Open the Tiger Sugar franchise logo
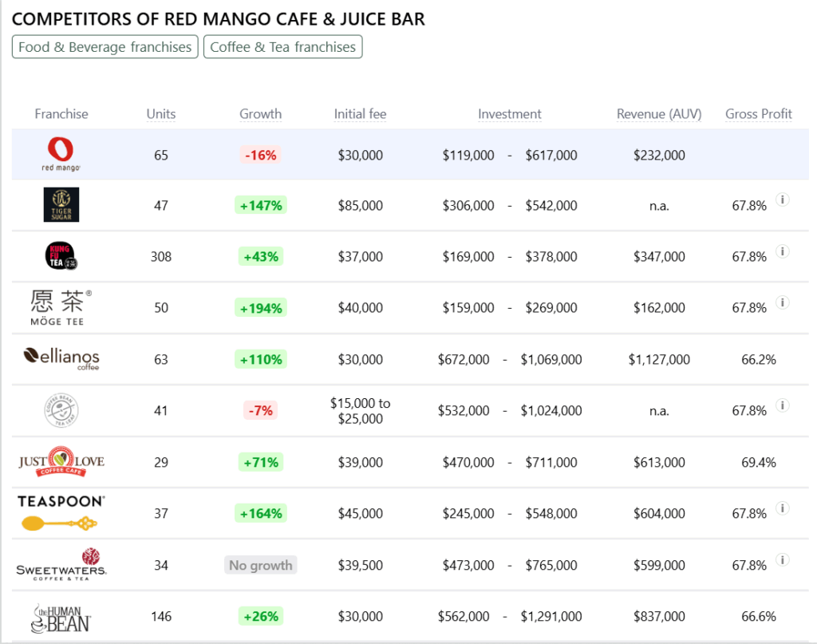The image size is (817, 644). pyautogui.click(x=61, y=205)
